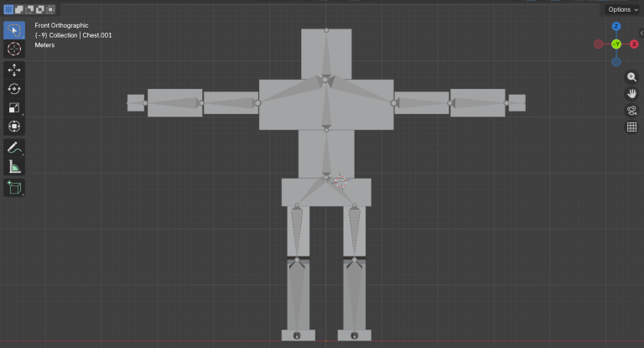
Task: Click the red X axis on gizmo
Action: pos(634,44)
